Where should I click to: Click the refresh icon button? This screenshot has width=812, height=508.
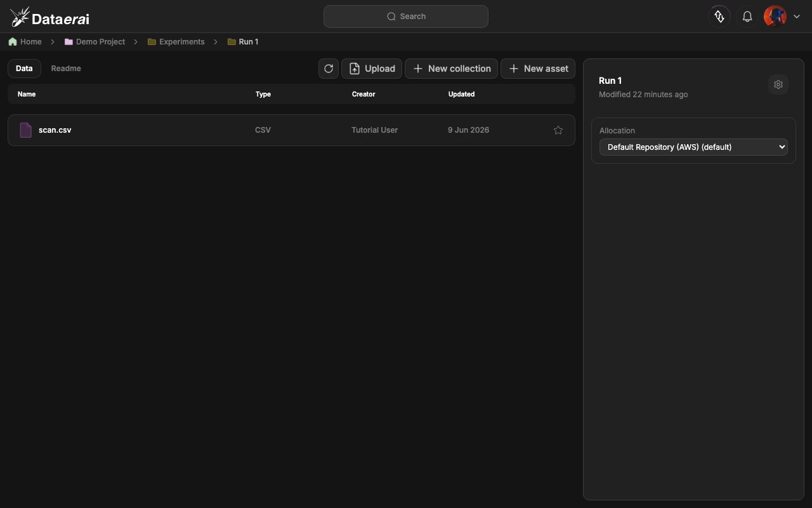click(329, 69)
